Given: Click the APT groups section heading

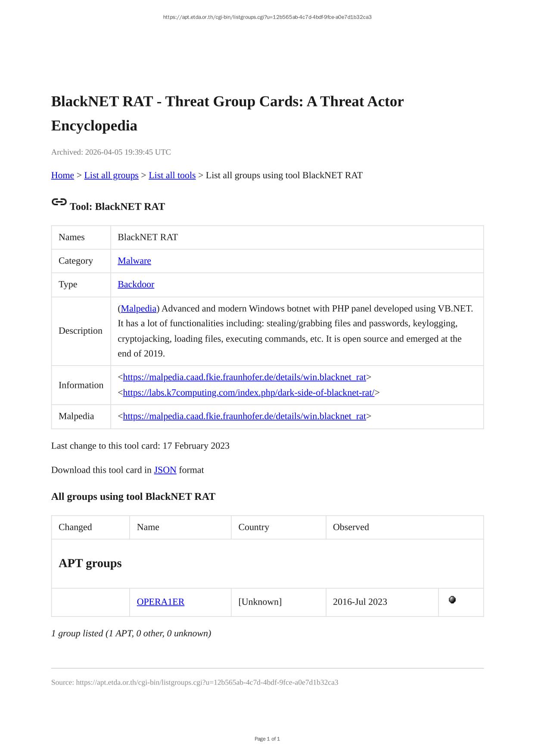Looking at the screenshot, I should point(90,564).
